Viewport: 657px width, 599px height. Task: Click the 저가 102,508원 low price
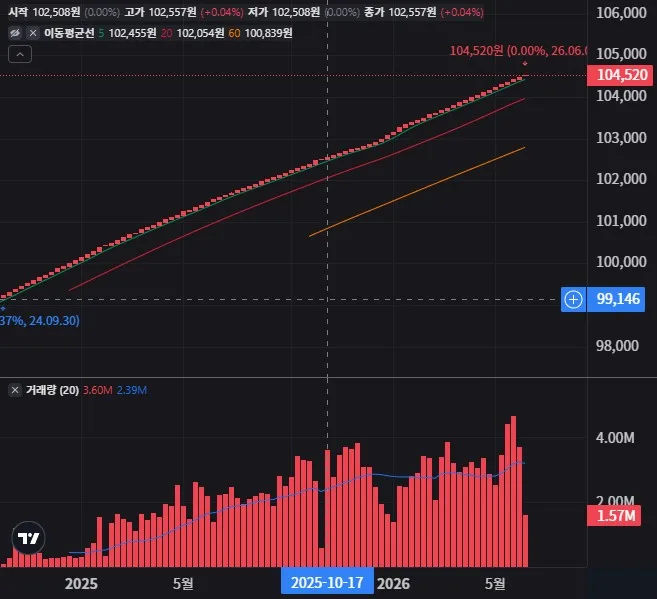(284, 12)
